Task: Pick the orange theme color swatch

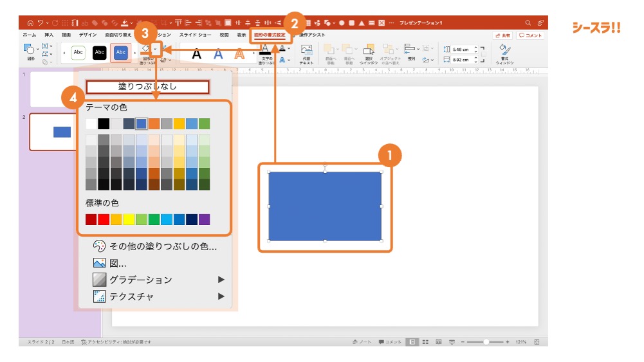Action: pos(154,123)
